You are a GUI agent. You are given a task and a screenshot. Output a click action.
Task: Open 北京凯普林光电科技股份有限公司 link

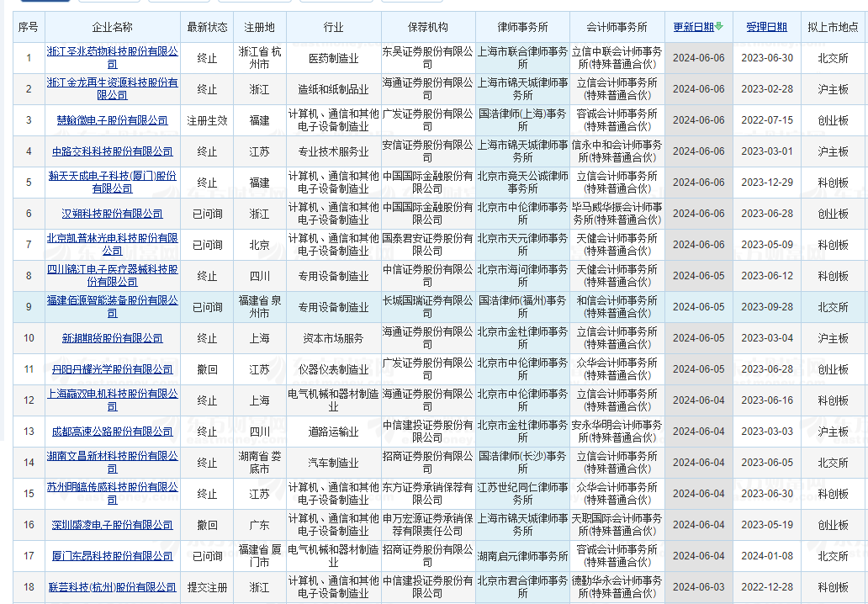click(113, 245)
